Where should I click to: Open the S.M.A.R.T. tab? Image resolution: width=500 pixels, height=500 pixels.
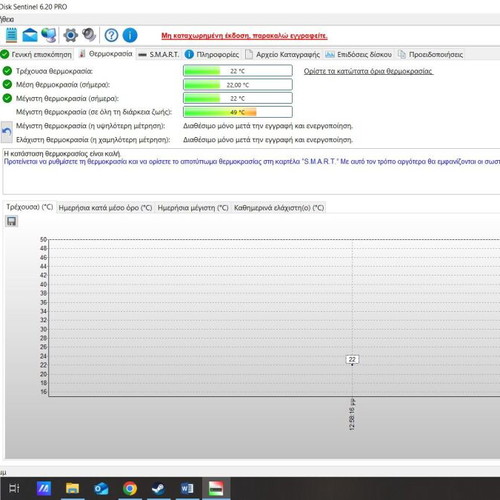(x=159, y=54)
